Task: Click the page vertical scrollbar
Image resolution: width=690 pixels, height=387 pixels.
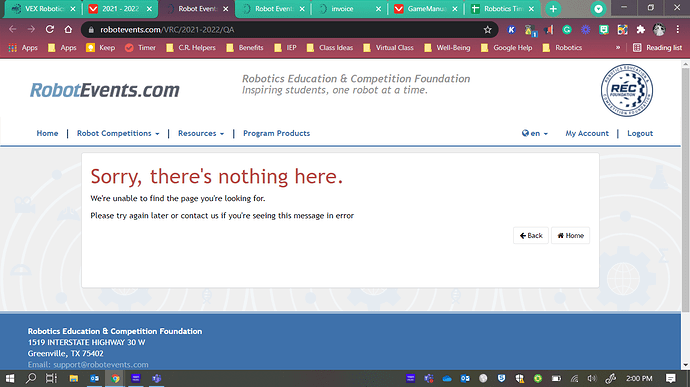Action: [685, 189]
